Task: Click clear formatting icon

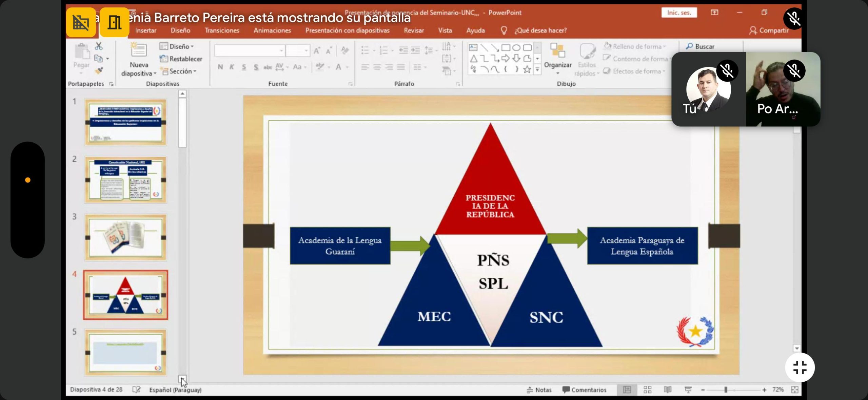Action: [x=345, y=50]
